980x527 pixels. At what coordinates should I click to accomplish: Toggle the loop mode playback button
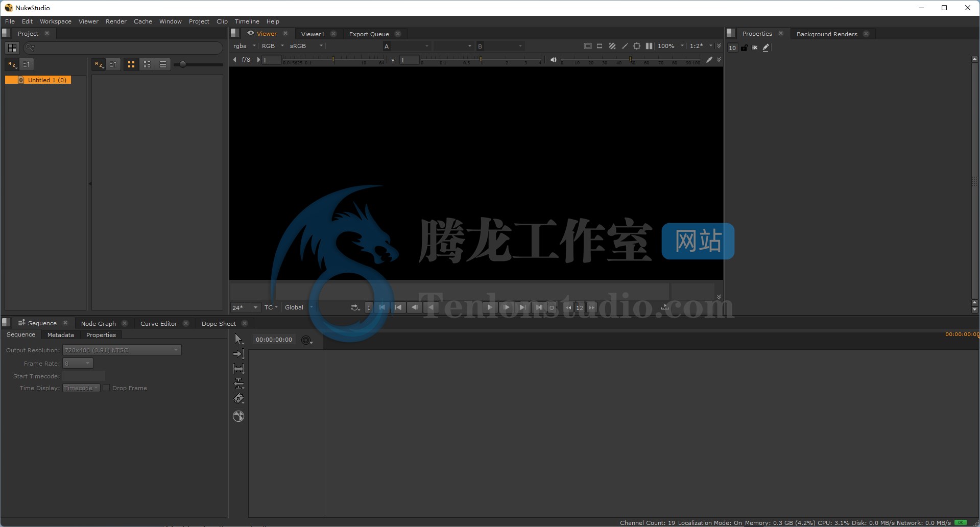355,307
